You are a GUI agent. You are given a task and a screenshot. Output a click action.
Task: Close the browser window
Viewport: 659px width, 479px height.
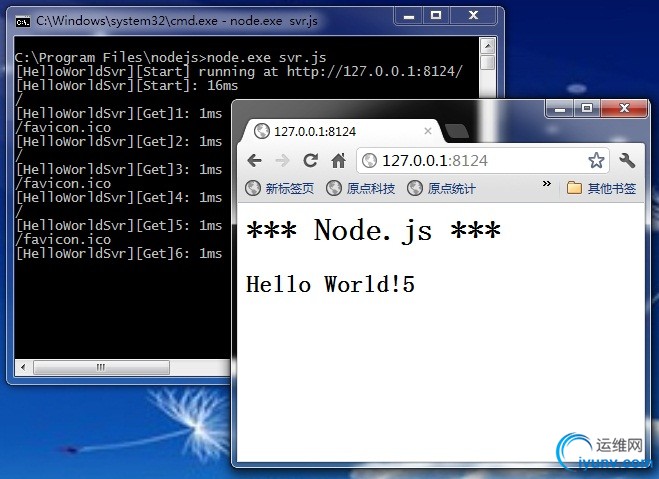pyautogui.click(x=625, y=108)
